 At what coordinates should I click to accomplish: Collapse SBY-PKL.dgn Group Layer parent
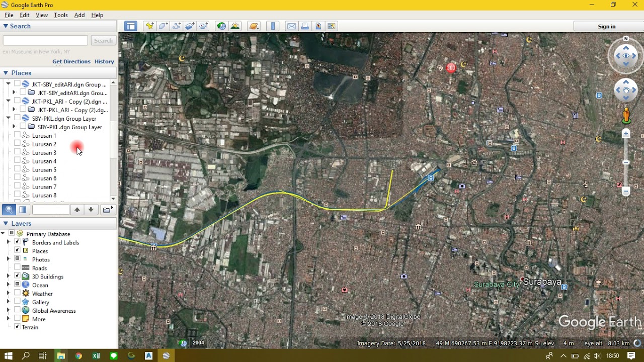(8, 118)
